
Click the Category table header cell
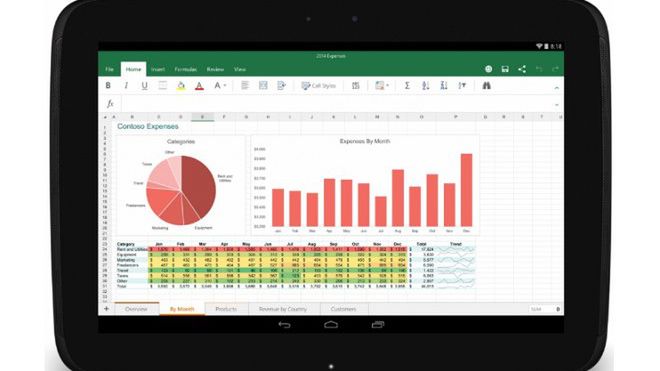point(126,244)
